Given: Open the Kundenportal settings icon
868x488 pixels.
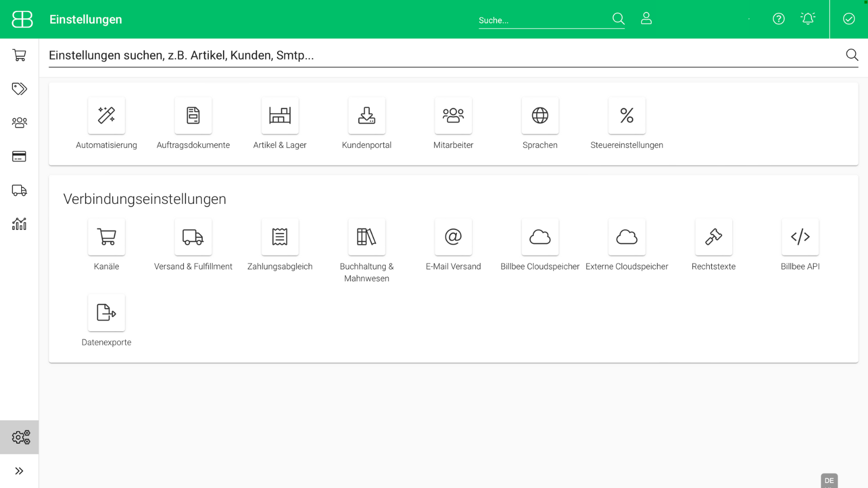Looking at the screenshot, I should tap(367, 115).
